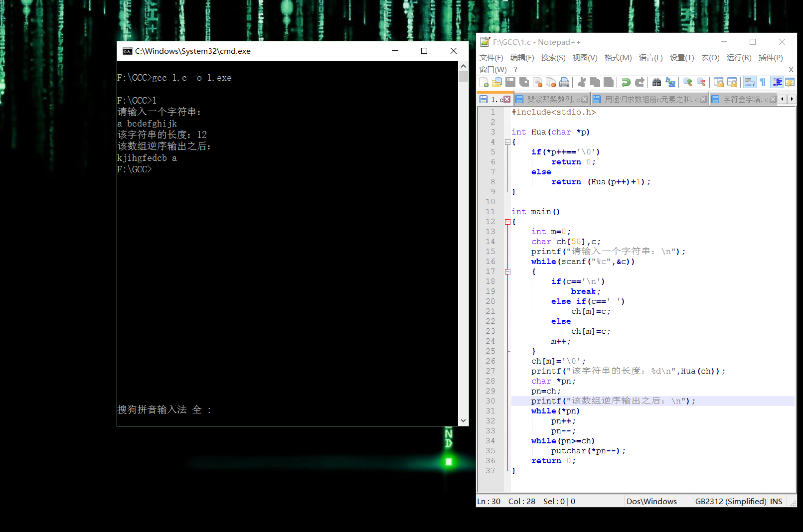Click the cmd.exe title bar icon
The width and height of the screenshot is (803, 532).
pyautogui.click(x=127, y=51)
